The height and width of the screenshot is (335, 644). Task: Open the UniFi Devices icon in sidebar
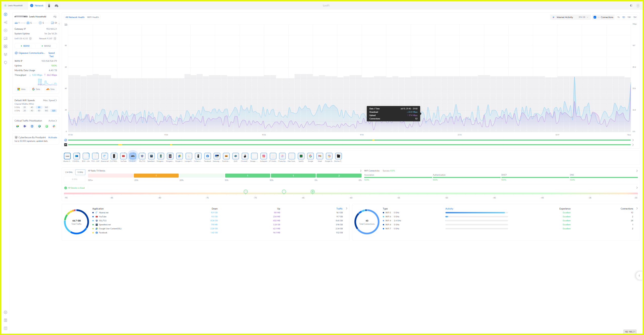[6, 30]
